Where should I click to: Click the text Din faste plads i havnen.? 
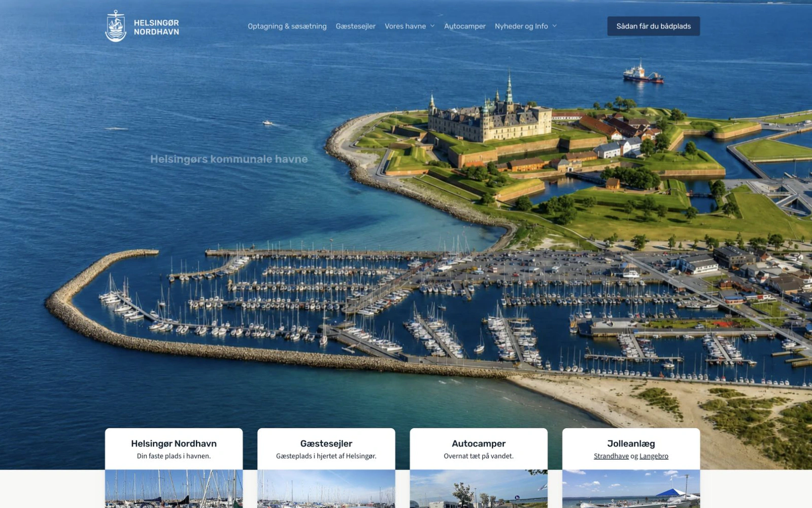pyautogui.click(x=174, y=456)
